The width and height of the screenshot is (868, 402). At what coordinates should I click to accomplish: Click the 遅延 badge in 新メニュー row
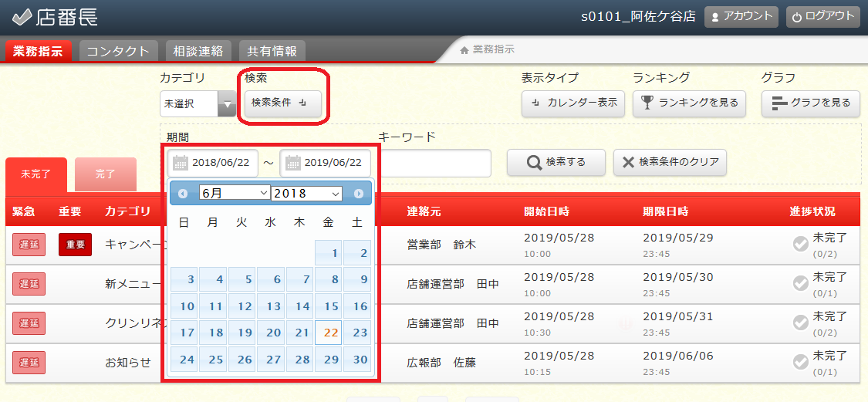pos(29,284)
